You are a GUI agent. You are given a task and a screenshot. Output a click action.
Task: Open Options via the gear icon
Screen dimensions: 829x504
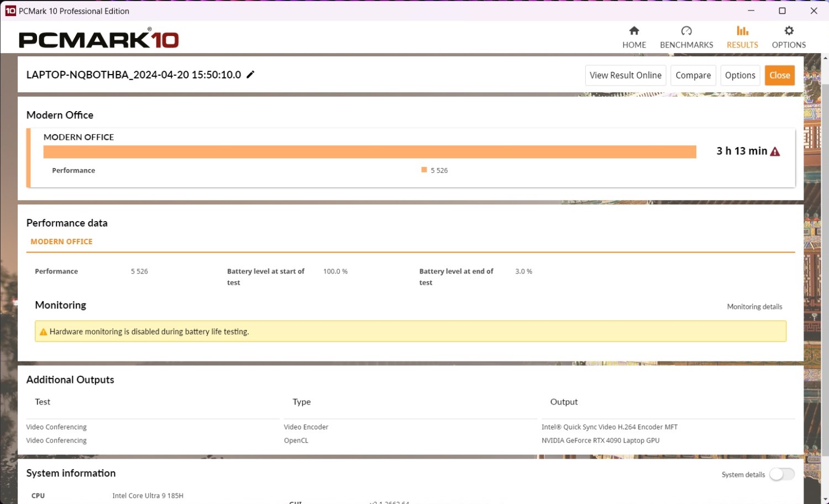coord(789,31)
